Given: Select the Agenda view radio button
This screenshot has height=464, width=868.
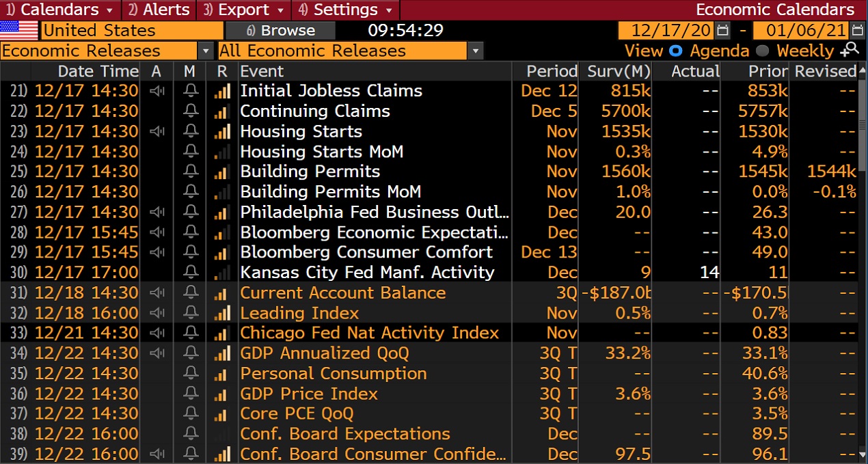Looking at the screenshot, I should click(675, 51).
